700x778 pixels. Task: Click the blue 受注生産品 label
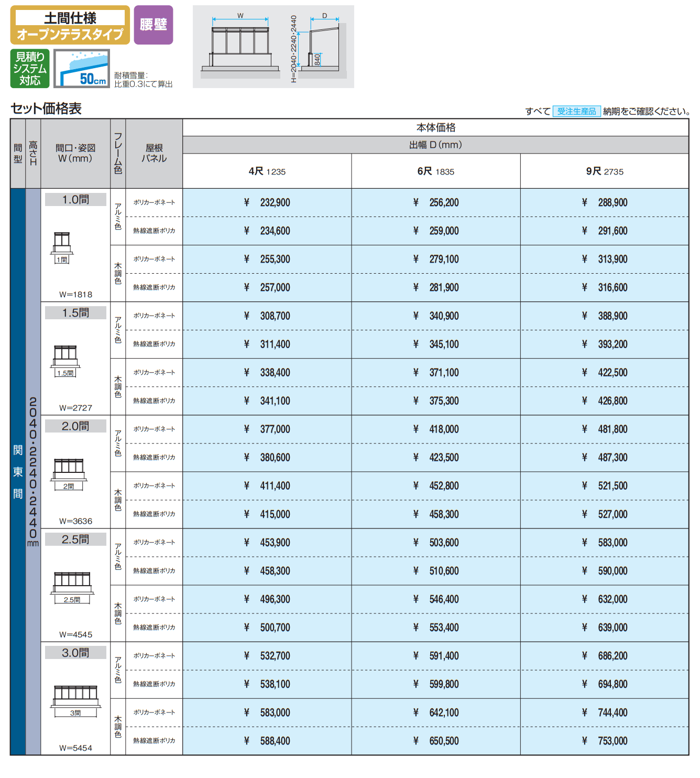[x=576, y=111]
